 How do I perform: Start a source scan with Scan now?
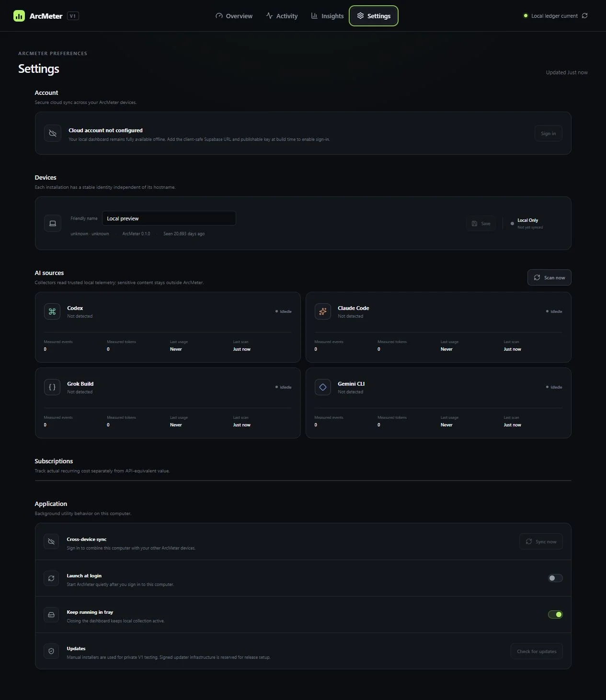coord(549,277)
